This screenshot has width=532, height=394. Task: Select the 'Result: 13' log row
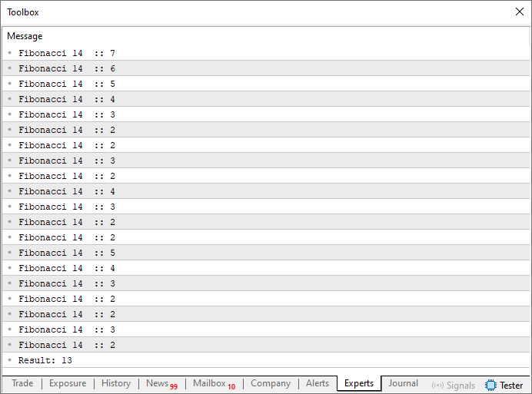point(266,360)
